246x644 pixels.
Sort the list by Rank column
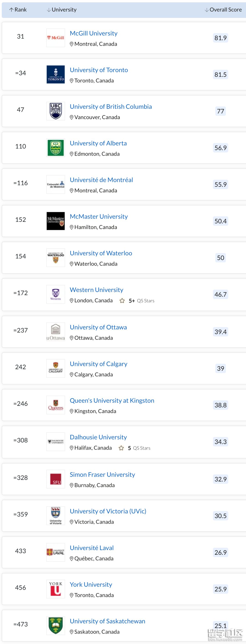tap(18, 10)
